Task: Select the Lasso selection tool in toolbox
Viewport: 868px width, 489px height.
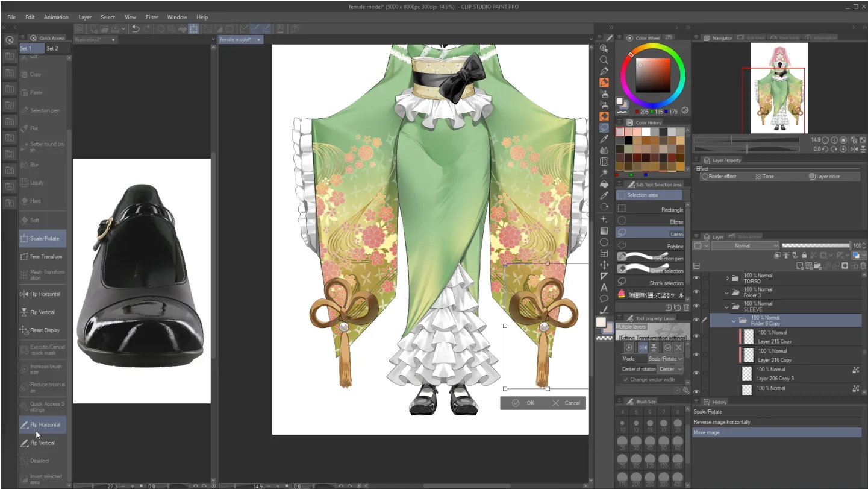Action: tap(604, 128)
